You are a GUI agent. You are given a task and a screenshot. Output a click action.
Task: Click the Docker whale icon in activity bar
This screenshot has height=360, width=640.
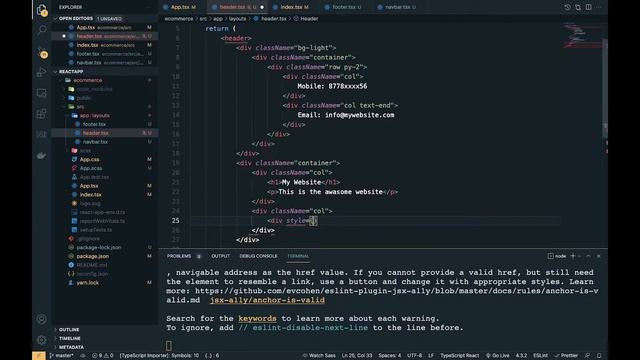[42, 156]
